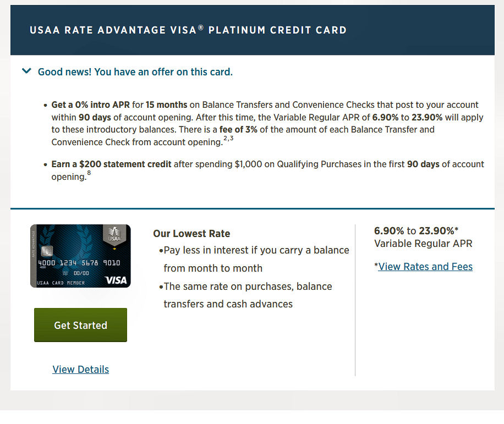Click footnote 3 superscript after Convenience Check

(x=232, y=139)
